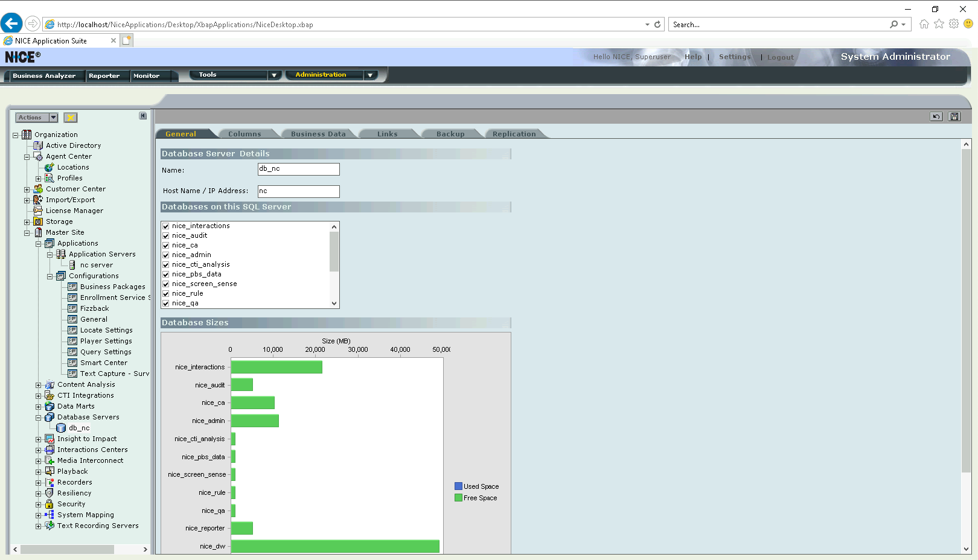The width and height of the screenshot is (978, 560).
Task: Click the Logout link
Action: click(780, 57)
